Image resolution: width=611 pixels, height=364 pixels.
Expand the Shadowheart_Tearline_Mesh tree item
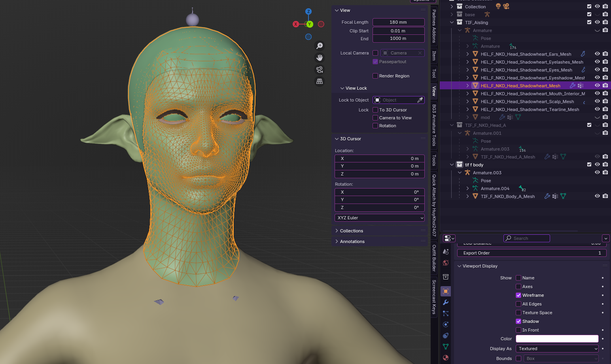(467, 109)
